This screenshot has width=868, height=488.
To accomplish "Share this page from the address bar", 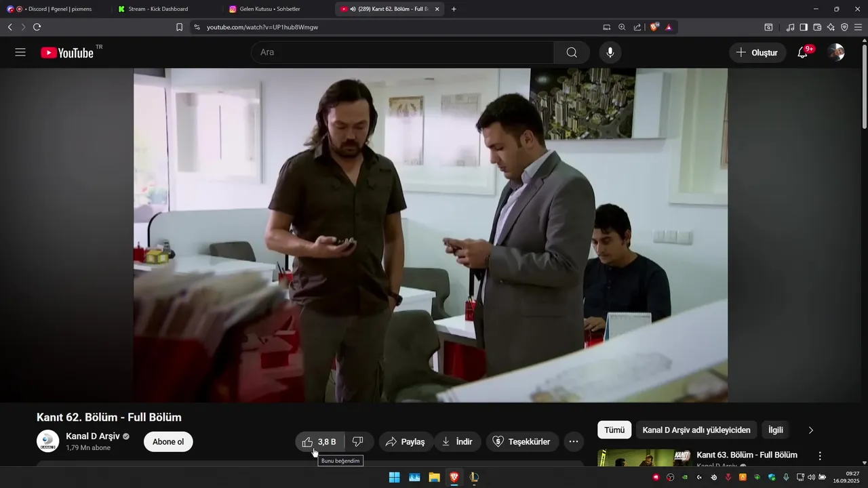I will tap(637, 27).
